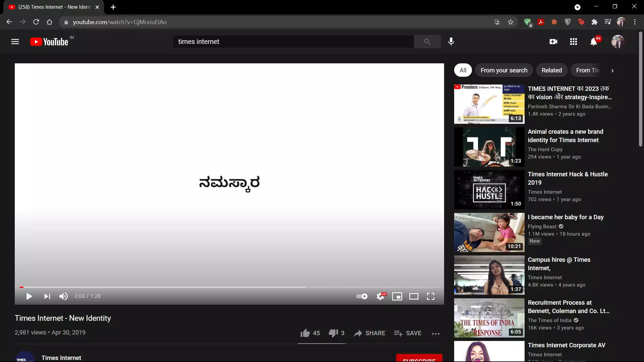Seek on the video progress bar

click(229, 287)
